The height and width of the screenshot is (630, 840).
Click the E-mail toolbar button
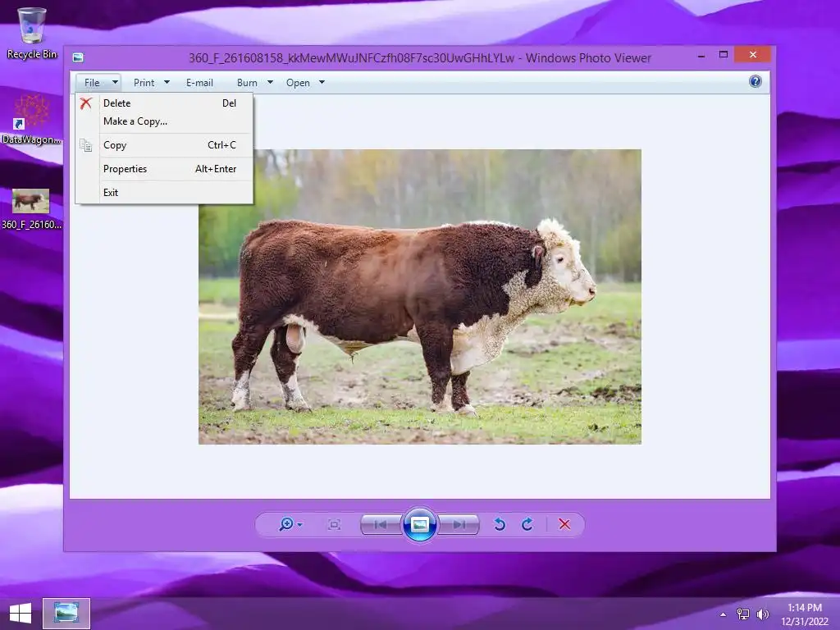pyautogui.click(x=199, y=83)
